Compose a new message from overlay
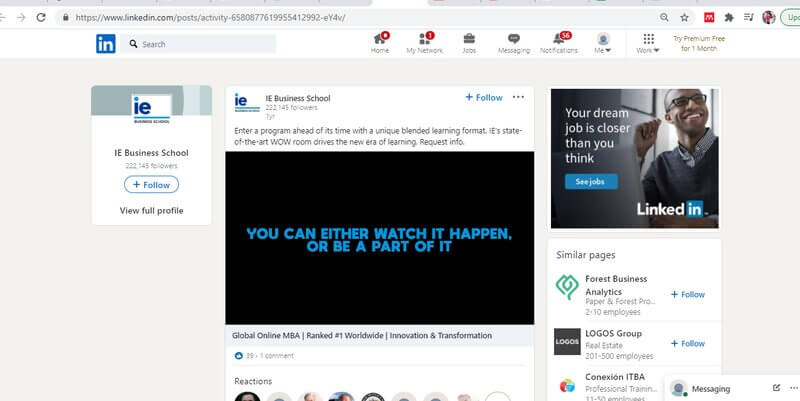This screenshot has height=401, width=800. pos(776,388)
